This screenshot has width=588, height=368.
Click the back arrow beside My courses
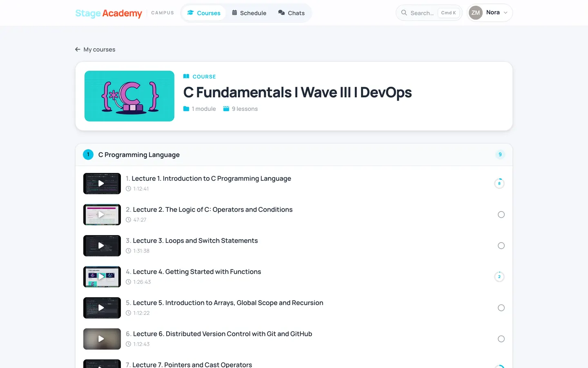click(x=78, y=49)
